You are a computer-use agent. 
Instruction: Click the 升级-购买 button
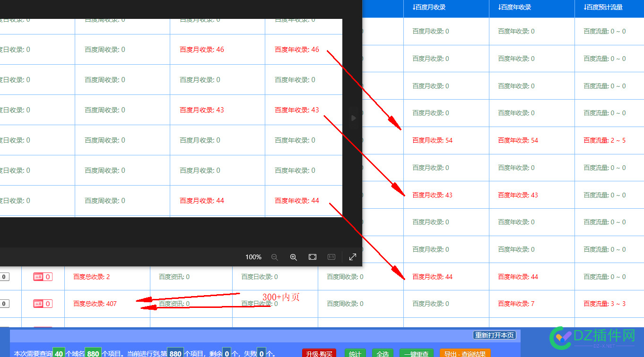(x=319, y=353)
